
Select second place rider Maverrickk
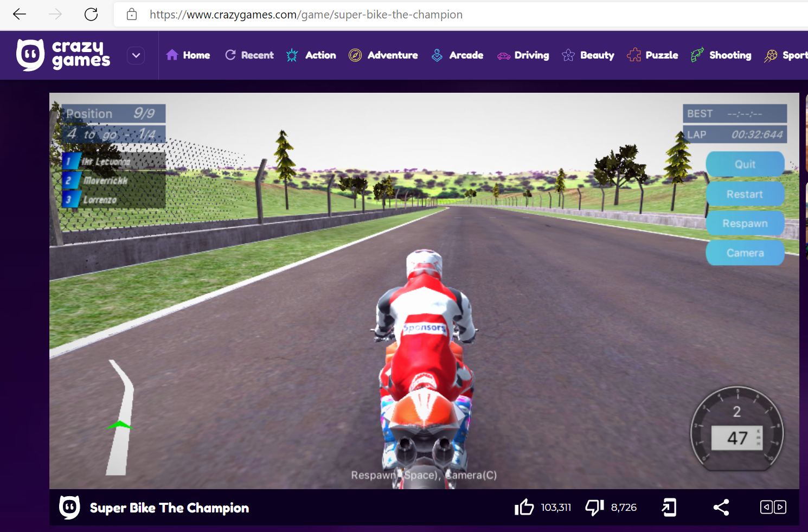click(113, 181)
